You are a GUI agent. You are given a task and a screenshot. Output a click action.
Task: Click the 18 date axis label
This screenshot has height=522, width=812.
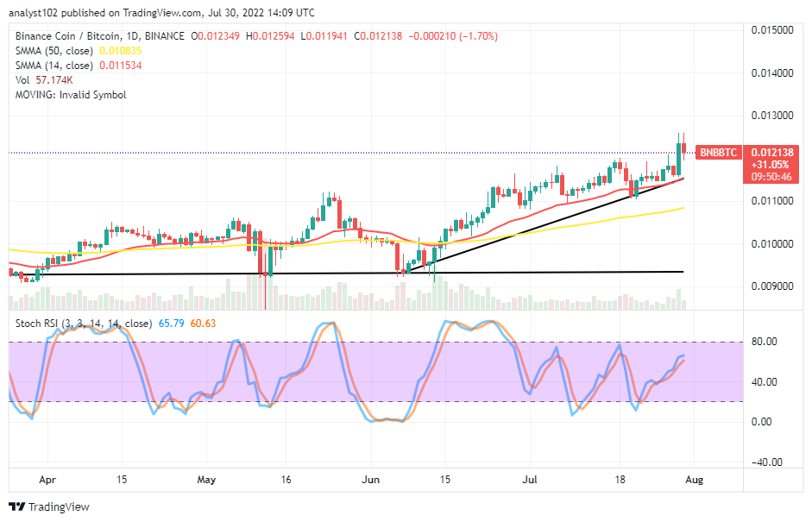coord(620,480)
